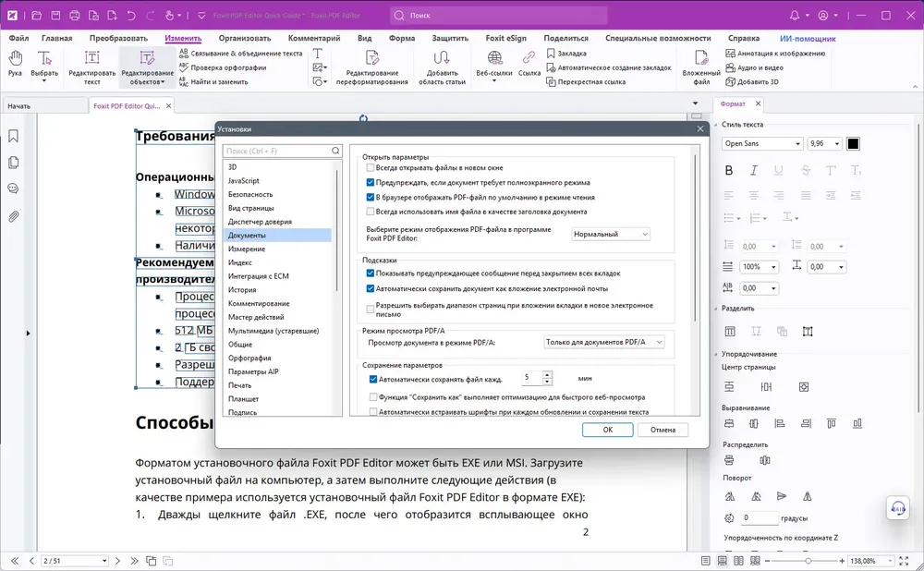Click the Отмена button

[663, 430]
